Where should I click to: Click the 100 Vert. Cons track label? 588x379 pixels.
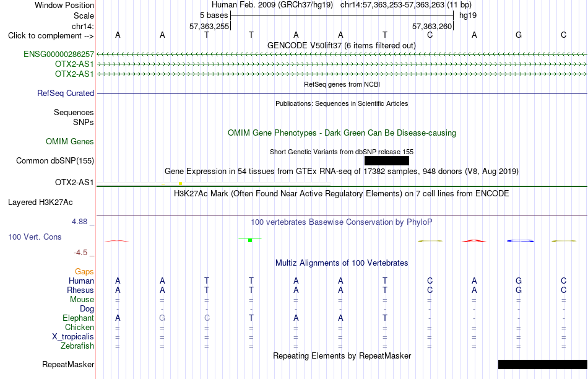(x=35, y=237)
